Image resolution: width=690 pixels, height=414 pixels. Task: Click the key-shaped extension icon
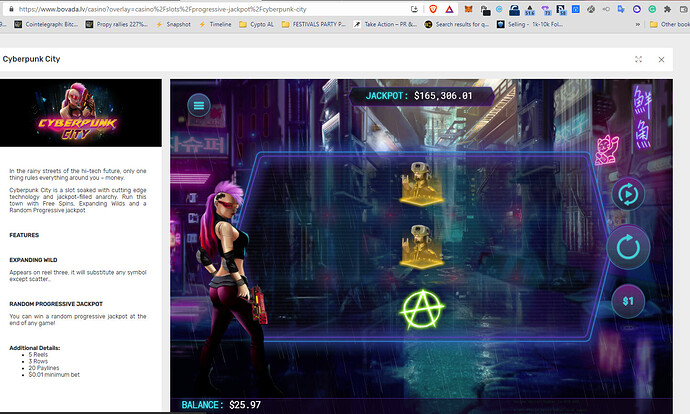click(606, 9)
